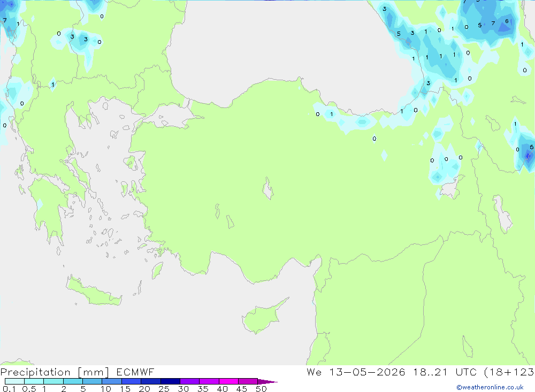Viewport: 535px width, 392px height.
Task: Click the '13-05-2026' date text
Action: click(x=367, y=372)
